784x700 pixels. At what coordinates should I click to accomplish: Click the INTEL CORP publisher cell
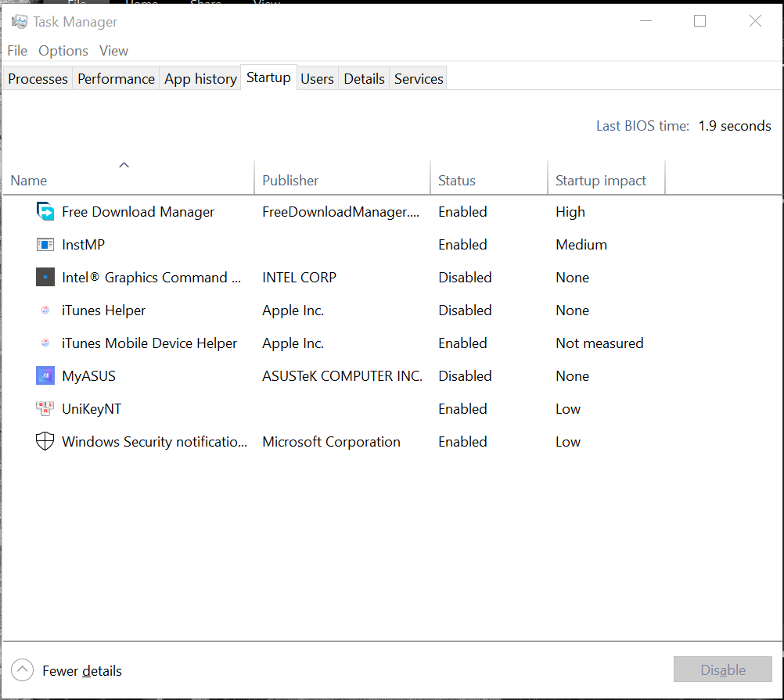tap(299, 278)
